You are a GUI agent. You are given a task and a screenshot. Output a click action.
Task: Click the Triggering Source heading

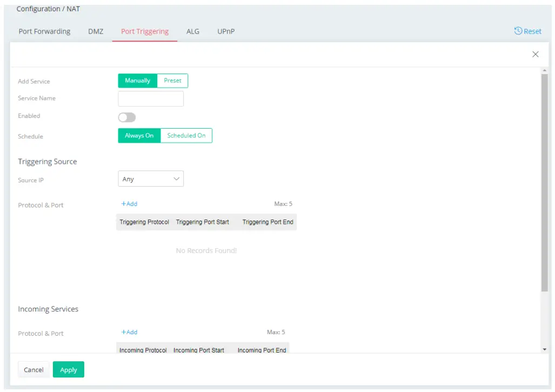(x=48, y=162)
